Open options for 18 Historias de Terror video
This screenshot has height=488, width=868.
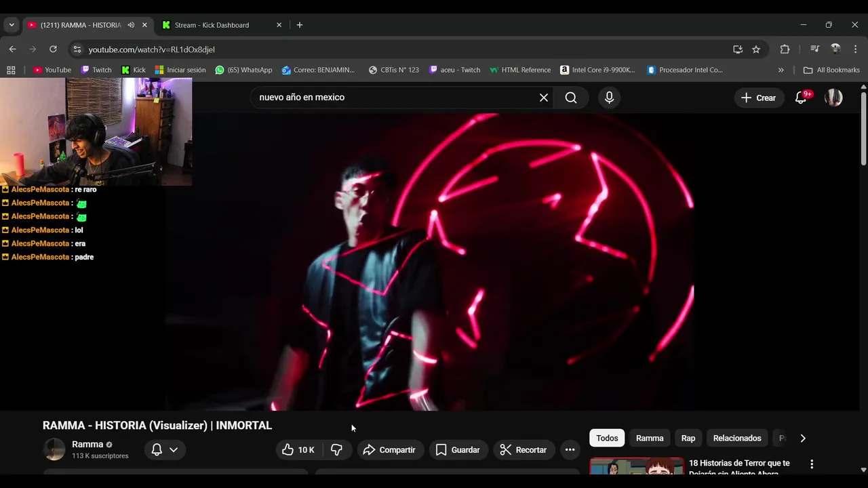812,464
